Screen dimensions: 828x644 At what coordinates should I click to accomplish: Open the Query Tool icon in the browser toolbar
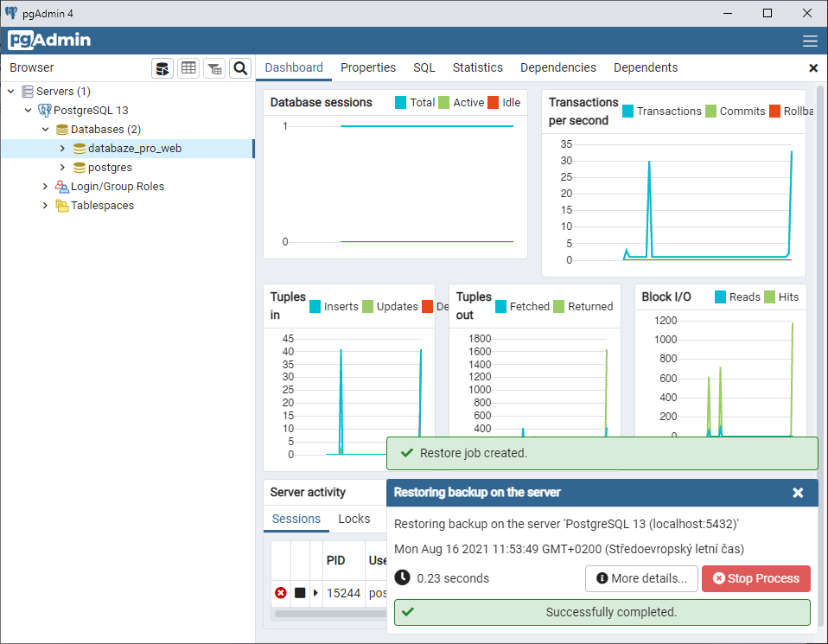pos(162,68)
